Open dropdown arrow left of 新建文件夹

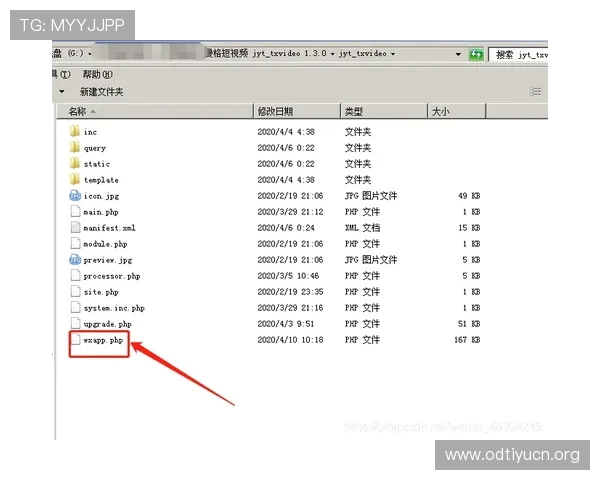pyautogui.click(x=62, y=91)
